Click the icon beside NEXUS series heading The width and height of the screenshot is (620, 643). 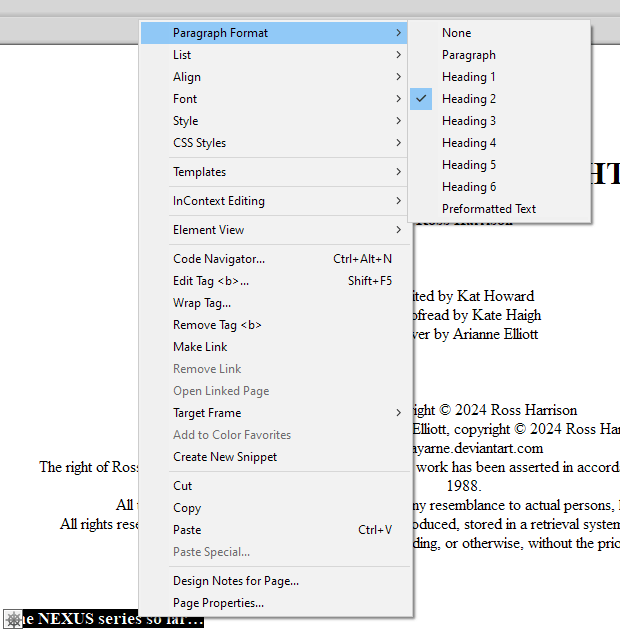click(13, 620)
